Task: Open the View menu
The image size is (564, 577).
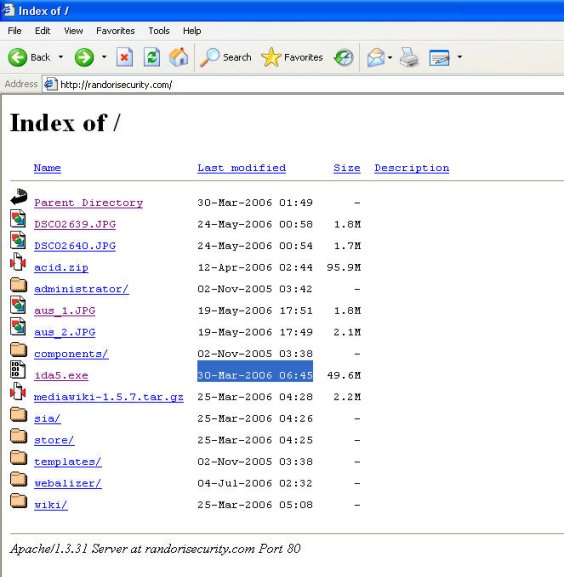Action: (x=73, y=31)
